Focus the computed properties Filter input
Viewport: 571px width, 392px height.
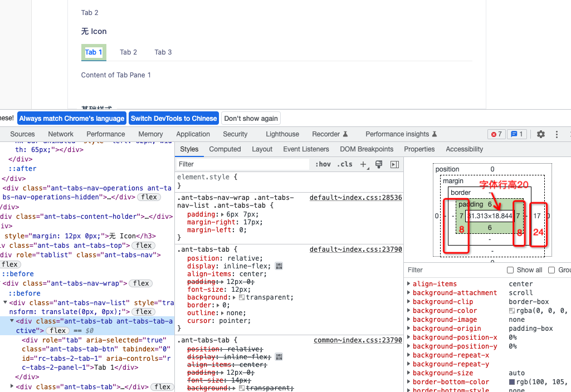(x=453, y=270)
